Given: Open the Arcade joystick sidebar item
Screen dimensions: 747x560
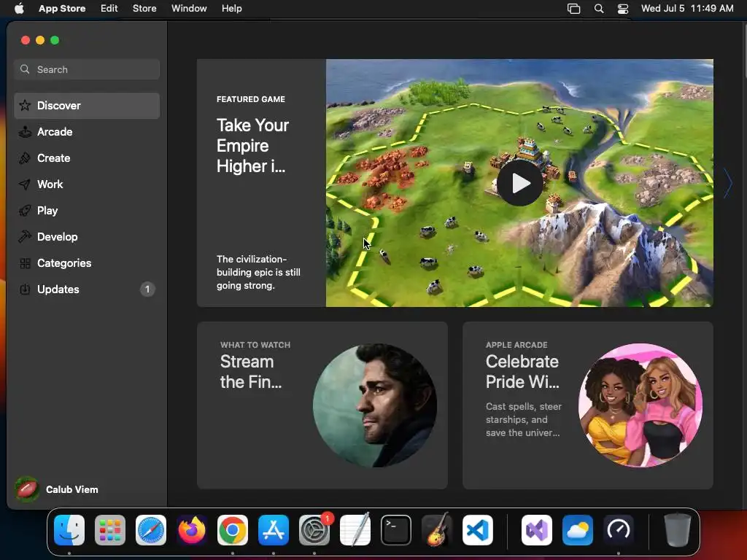Looking at the screenshot, I should pyautogui.click(x=87, y=132).
